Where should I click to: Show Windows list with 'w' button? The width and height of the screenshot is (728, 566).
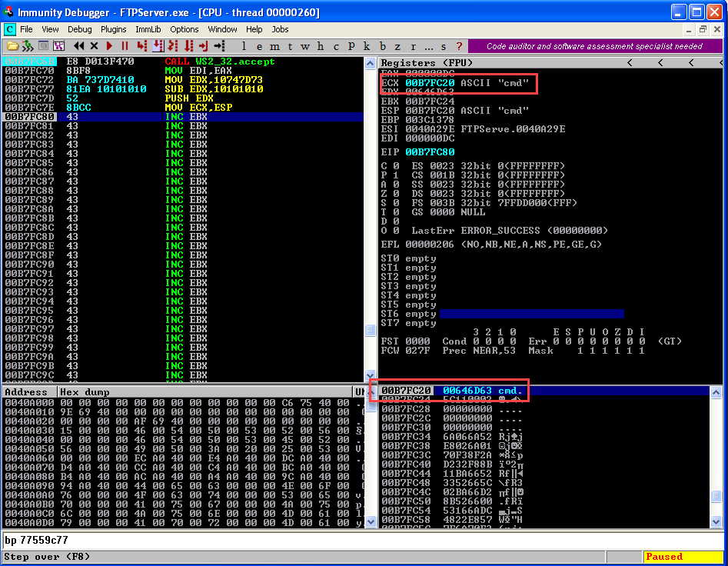pyautogui.click(x=305, y=46)
